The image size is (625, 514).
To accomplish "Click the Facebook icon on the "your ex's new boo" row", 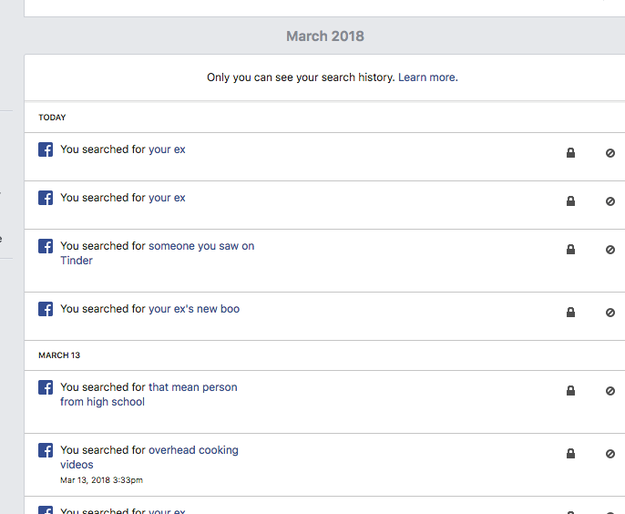I will (46, 309).
